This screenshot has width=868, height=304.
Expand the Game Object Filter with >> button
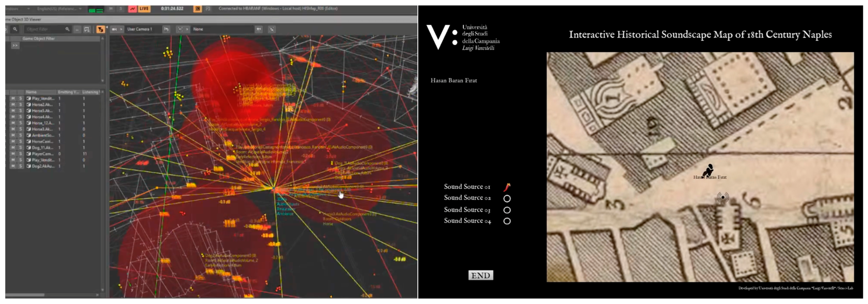click(15, 45)
